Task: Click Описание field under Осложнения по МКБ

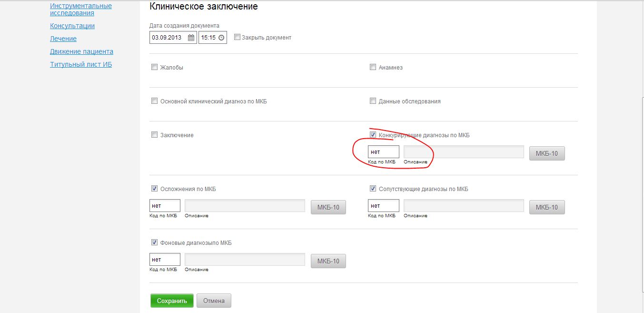Action: 245,206
